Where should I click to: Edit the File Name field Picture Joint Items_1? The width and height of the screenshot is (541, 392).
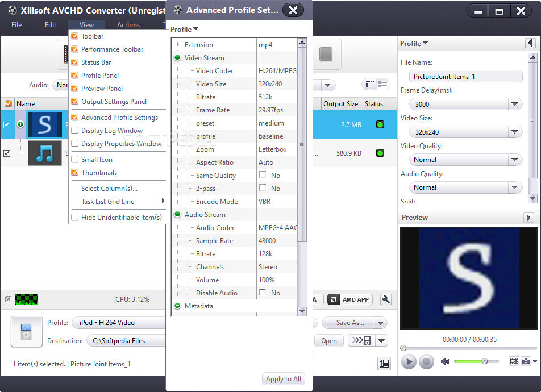(x=466, y=77)
